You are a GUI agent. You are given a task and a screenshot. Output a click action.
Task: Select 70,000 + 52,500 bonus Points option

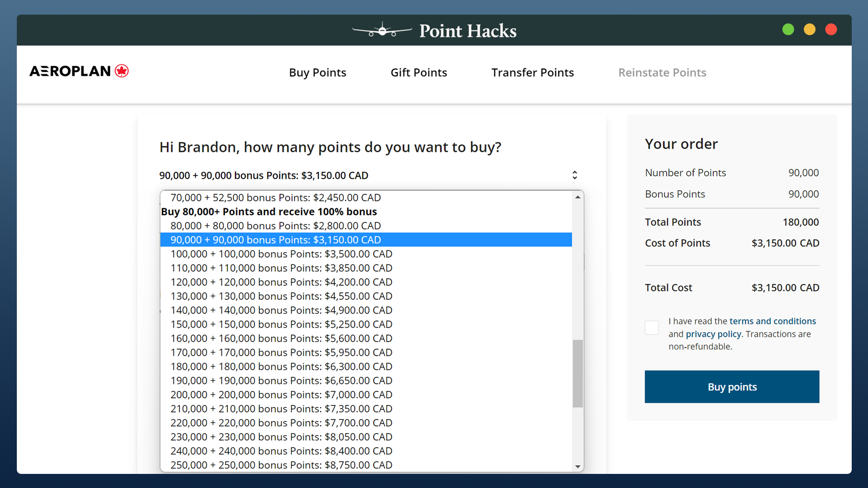[366, 197]
